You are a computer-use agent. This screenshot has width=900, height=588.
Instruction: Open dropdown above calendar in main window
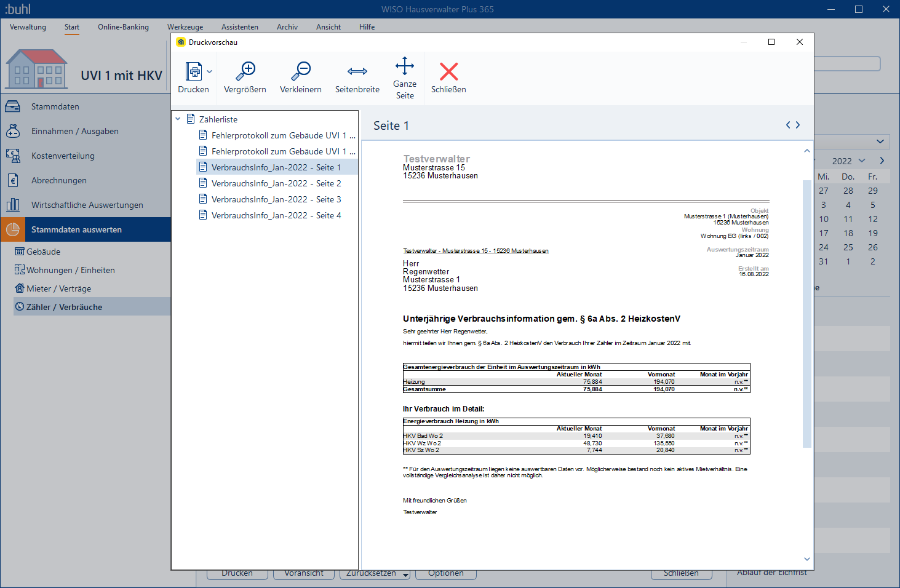click(880, 141)
